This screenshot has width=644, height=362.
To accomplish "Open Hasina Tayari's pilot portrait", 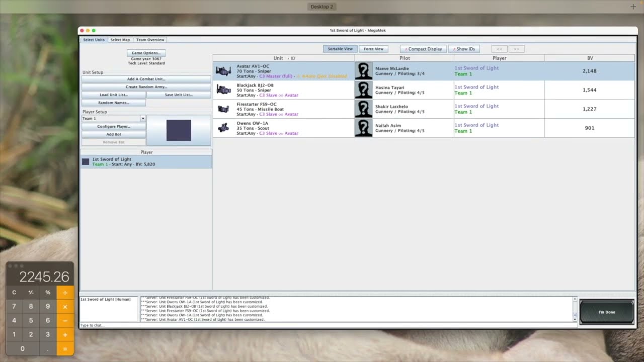I will 363,90.
